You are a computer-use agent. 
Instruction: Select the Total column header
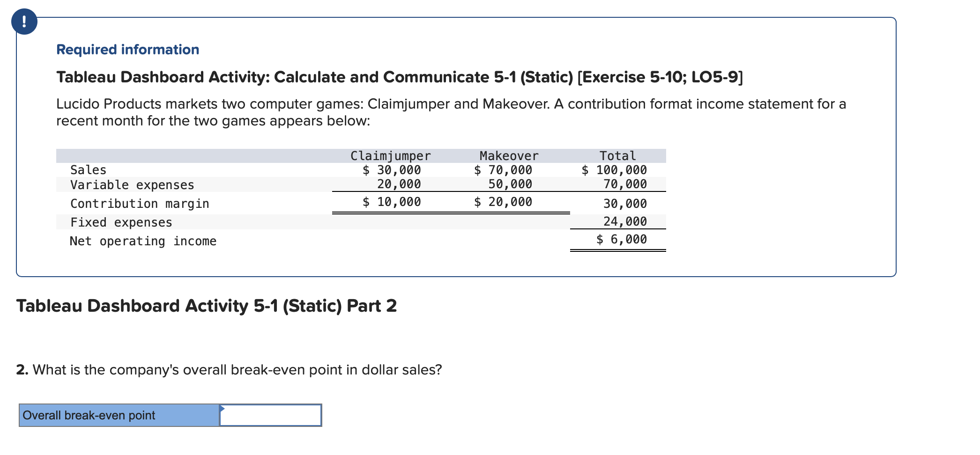[618, 155]
